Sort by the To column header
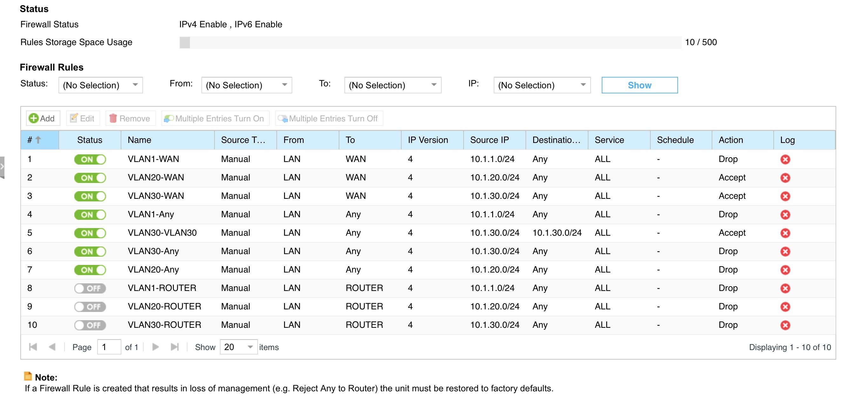 370,140
